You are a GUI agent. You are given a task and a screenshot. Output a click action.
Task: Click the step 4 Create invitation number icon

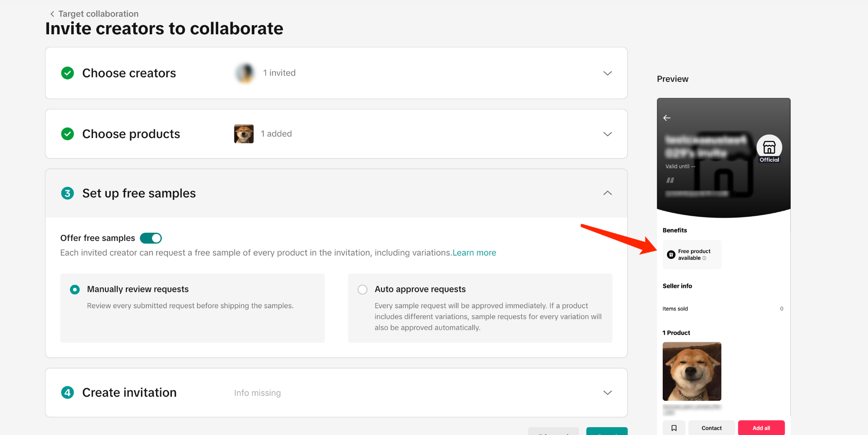coord(67,392)
